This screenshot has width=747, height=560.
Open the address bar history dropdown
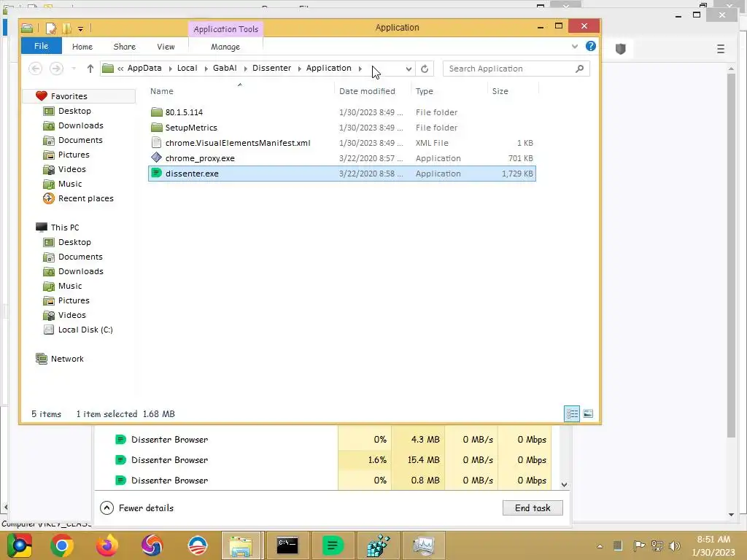tap(409, 69)
